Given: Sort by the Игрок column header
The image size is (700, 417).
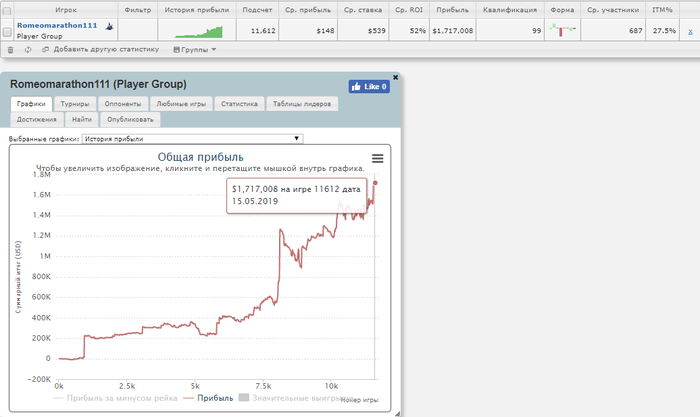Looking at the screenshot, I should pos(66,10).
